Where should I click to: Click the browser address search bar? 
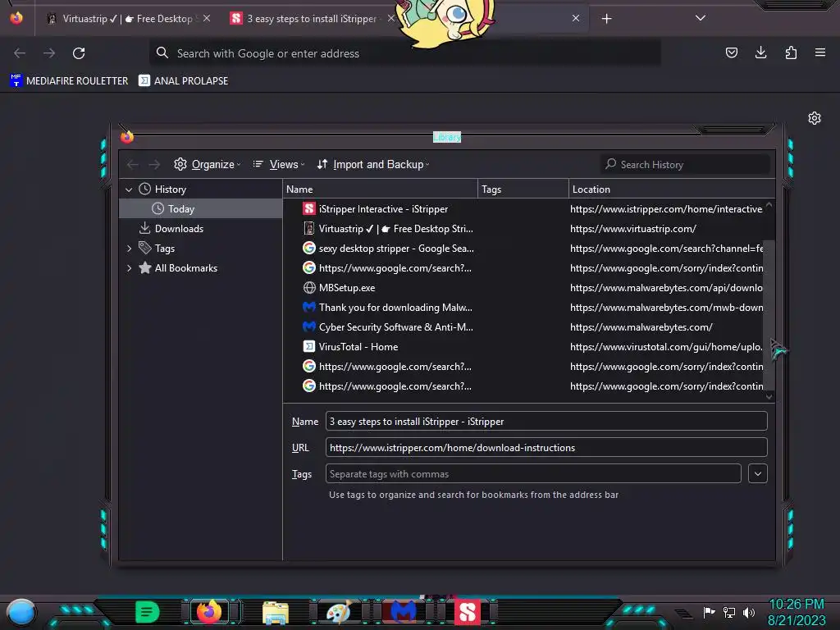(405, 53)
